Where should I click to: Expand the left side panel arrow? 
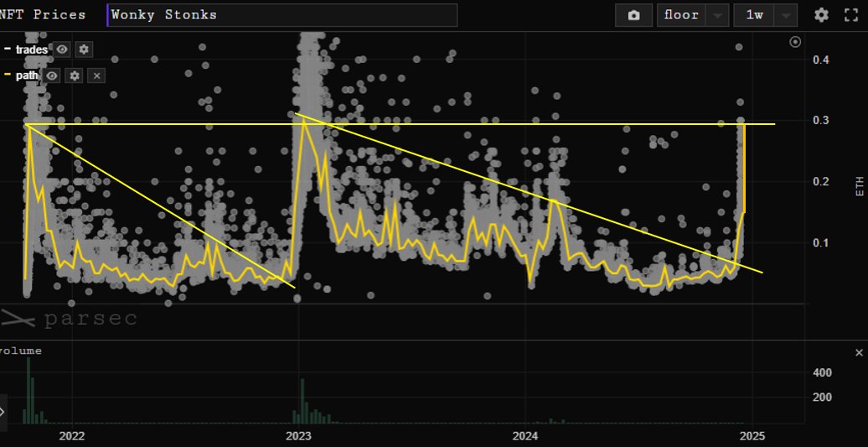tap(3, 412)
